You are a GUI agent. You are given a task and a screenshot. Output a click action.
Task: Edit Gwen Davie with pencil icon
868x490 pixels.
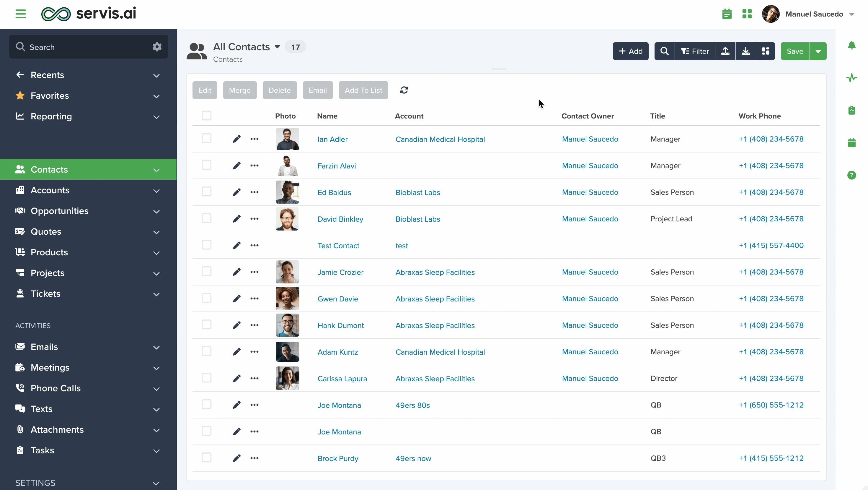tap(236, 298)
